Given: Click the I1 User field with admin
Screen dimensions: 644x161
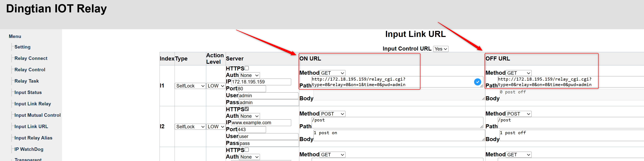Looking at the screenshot, I should tap(268, 96).
